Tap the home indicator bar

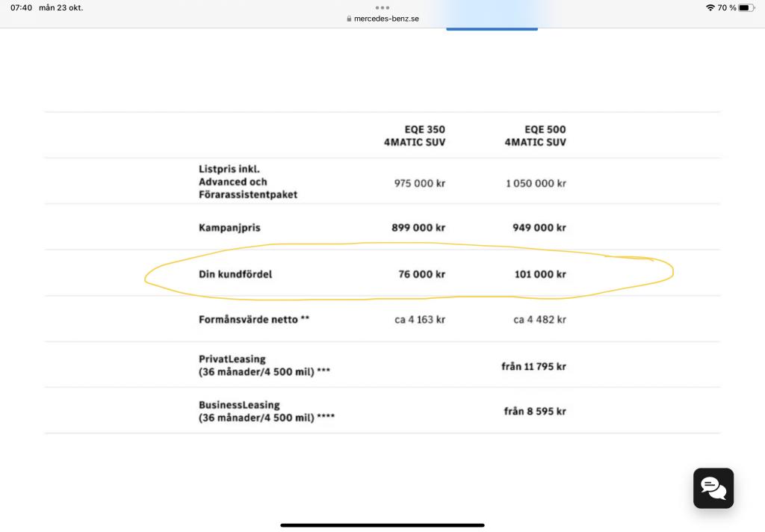382,525
